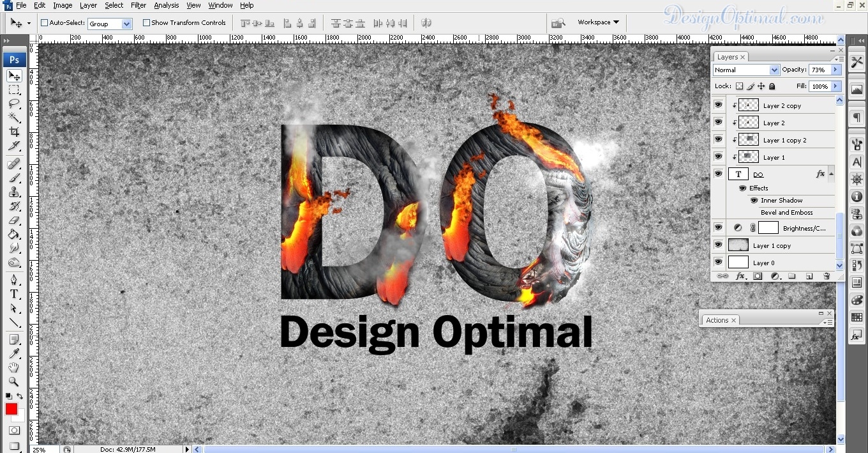Select the Paint Bucket tool

click(14, 234)
